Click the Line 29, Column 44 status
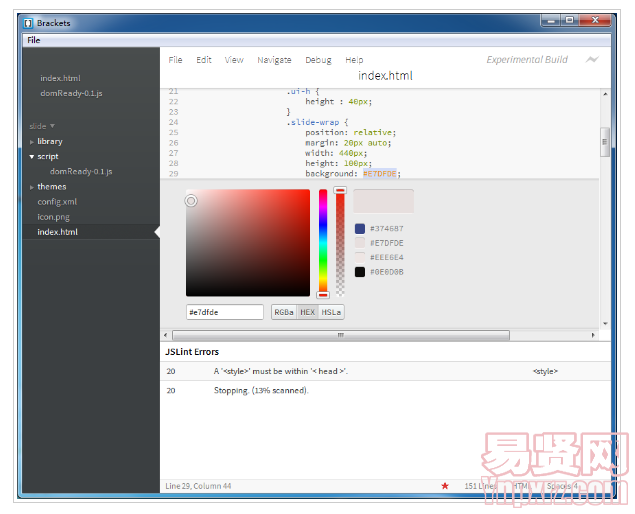The image size is (635, 514). pyautogui.click(x=198, y=486)
